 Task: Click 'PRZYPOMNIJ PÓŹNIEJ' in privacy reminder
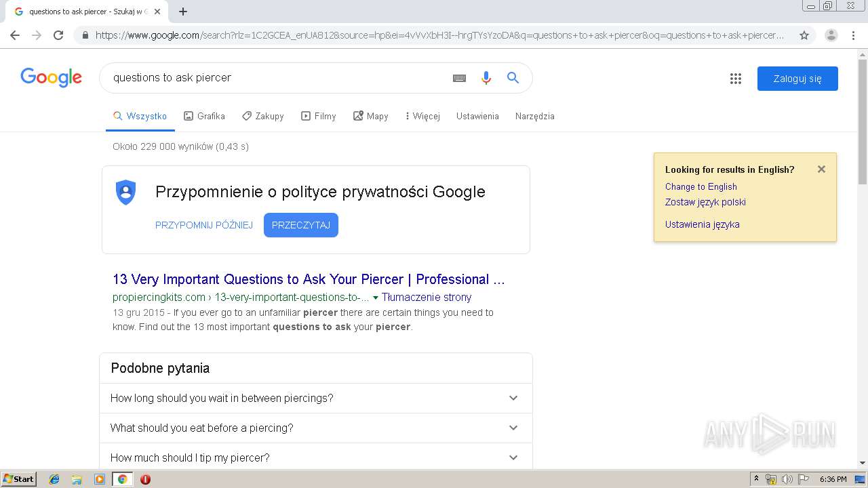tap(204, 225)
